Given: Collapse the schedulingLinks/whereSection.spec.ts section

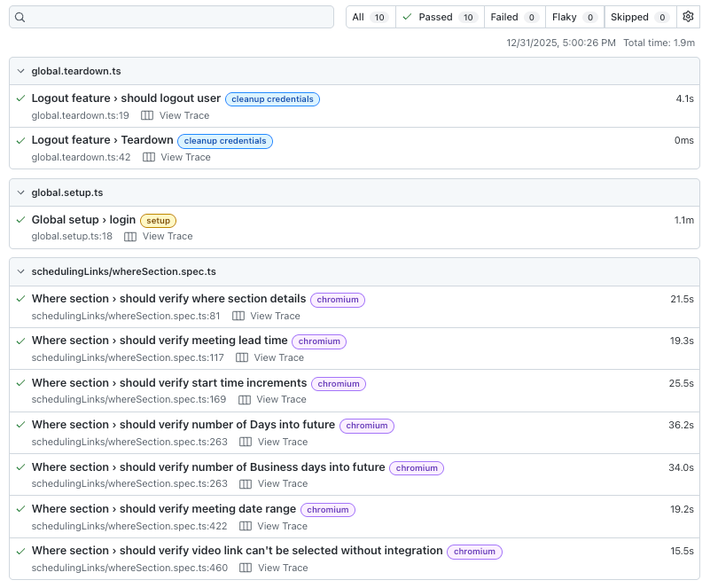Looking at the screenshot, I should (19, 271).
